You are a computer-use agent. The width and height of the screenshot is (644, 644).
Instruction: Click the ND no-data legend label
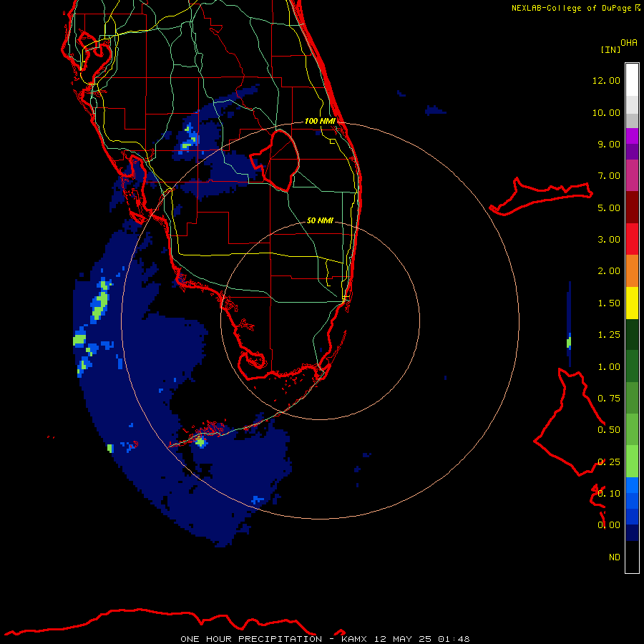[615, 557]
